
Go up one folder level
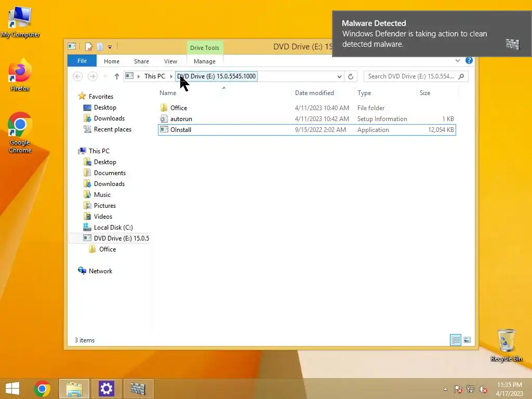coord(117,76)
